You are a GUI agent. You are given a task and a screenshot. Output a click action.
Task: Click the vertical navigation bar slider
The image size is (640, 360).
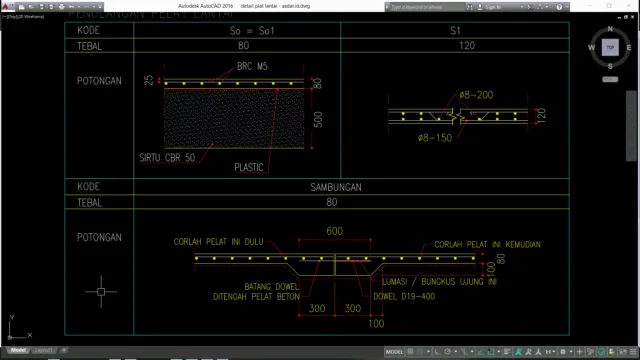coord(631,126)
